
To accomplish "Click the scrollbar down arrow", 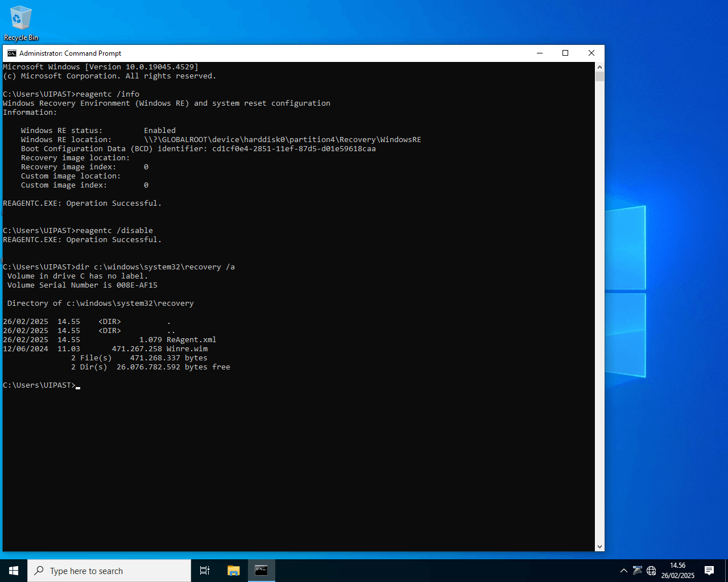I will pos(599,546).
